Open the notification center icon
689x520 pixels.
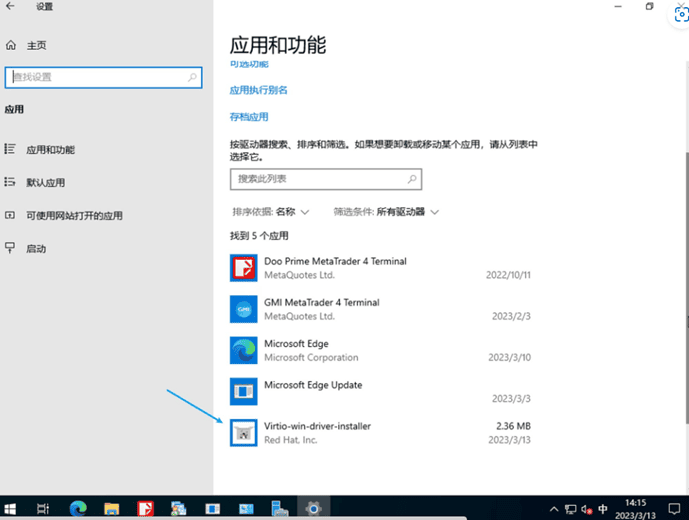click(674, 509)
